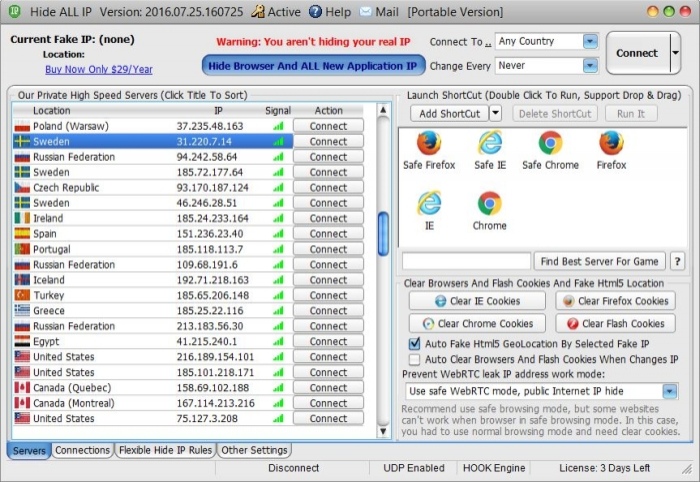Open the Buy Now Only $29/Year link

pos(99,70)
